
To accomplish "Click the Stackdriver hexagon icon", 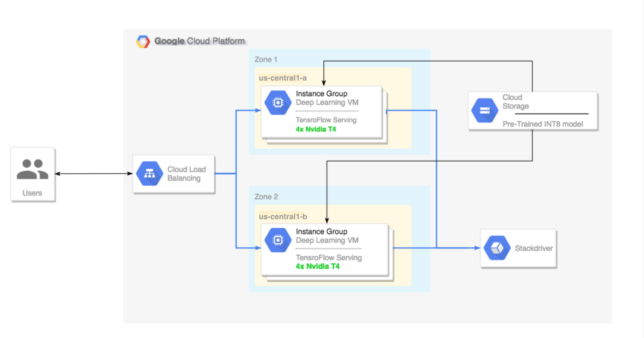I will click(x=497, y=248).
